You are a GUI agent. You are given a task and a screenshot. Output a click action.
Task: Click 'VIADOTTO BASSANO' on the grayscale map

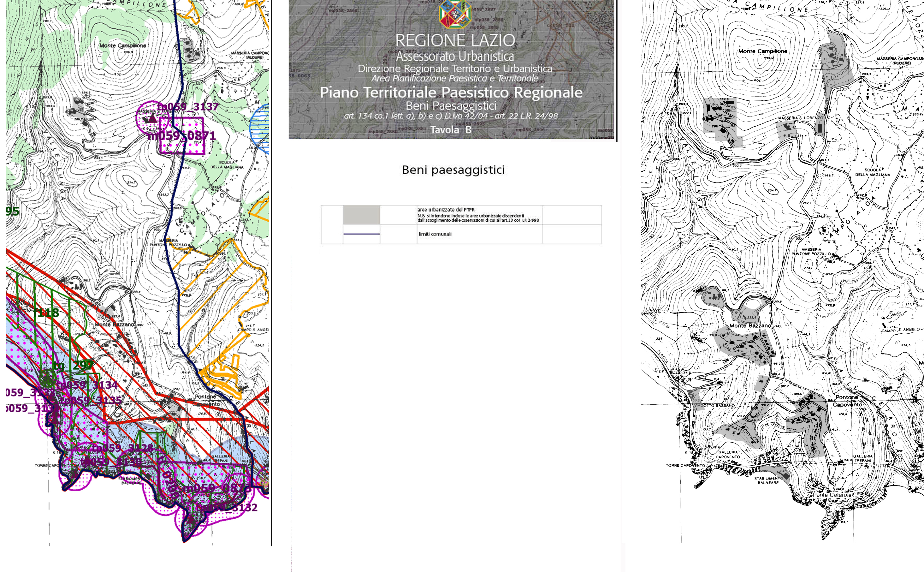coord(714,405)
